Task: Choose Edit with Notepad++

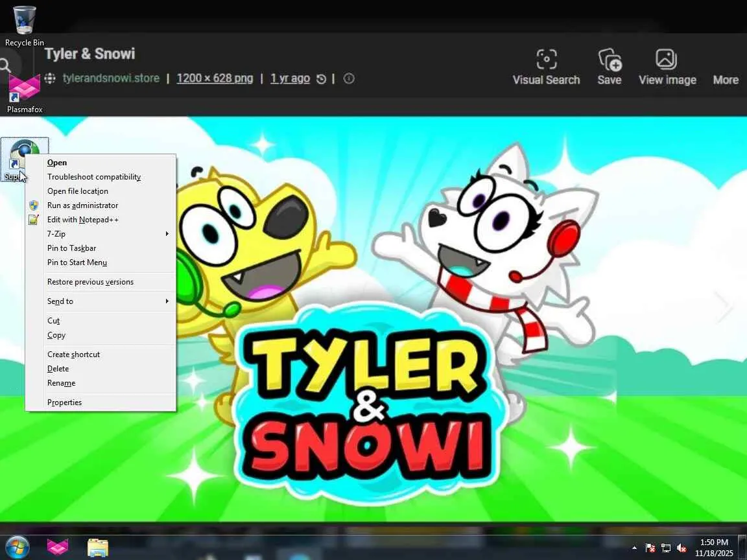Action: point(101,220)
